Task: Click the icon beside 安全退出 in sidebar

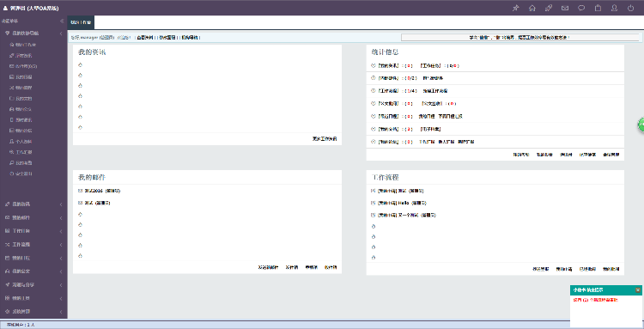Action: 11,174
